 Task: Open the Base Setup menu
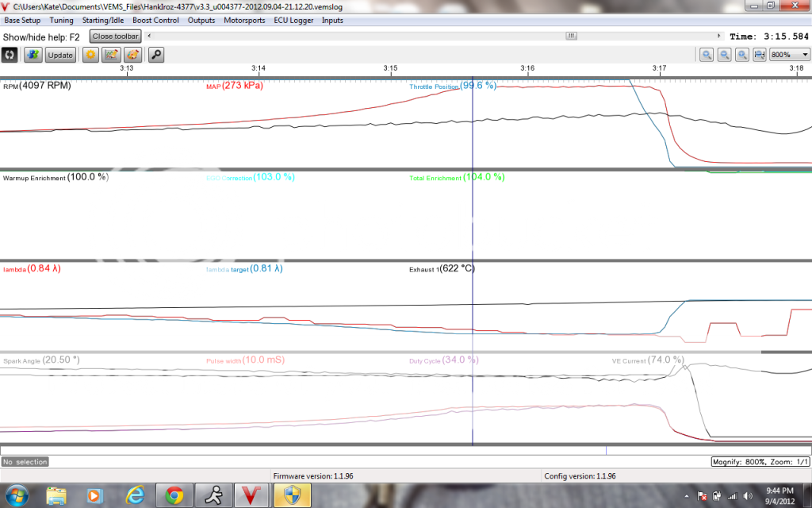[x=22, y=20]
